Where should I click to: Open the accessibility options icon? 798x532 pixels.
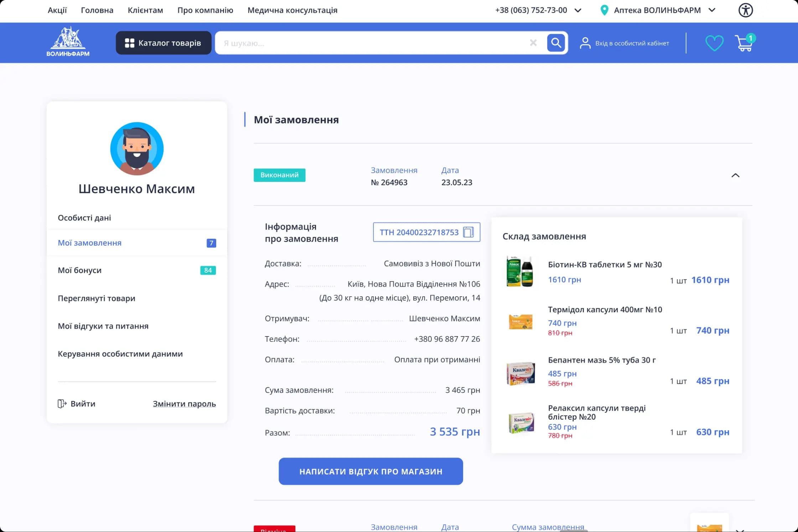click(745, 10)
